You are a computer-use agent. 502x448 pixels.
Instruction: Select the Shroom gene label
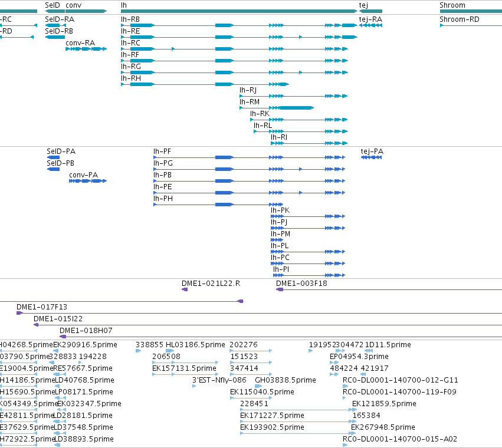click(x=452, y=5)
